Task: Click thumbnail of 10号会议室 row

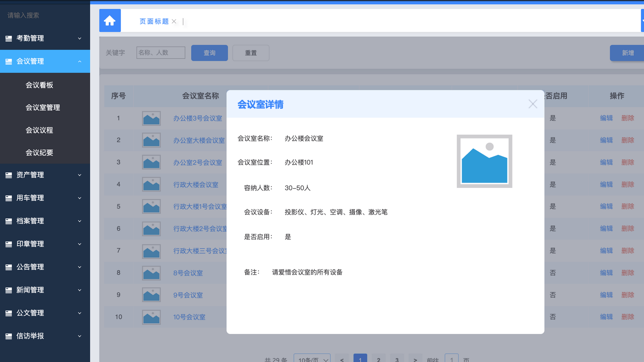Action: pyautogui.click(x=151, y=317)
